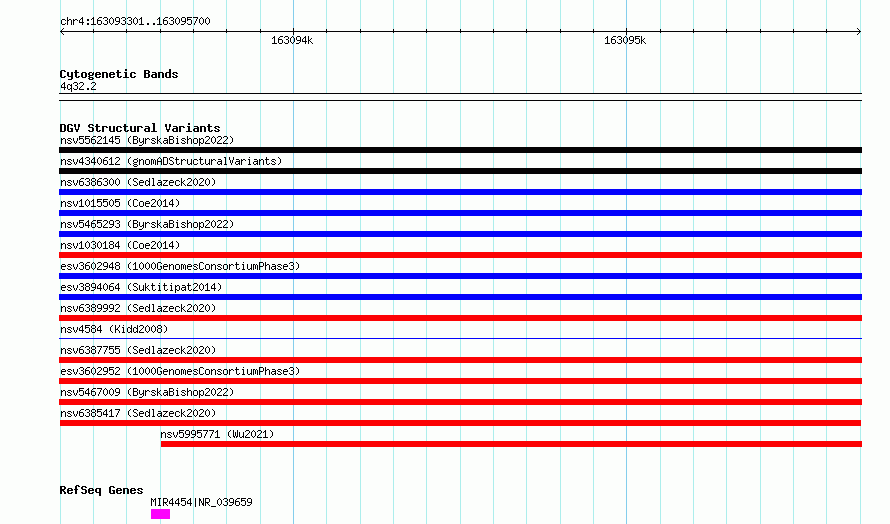Click the nsv5562145 (ByrskaBishop2022) label
This screenshot has width=890, height=524.
147,140
